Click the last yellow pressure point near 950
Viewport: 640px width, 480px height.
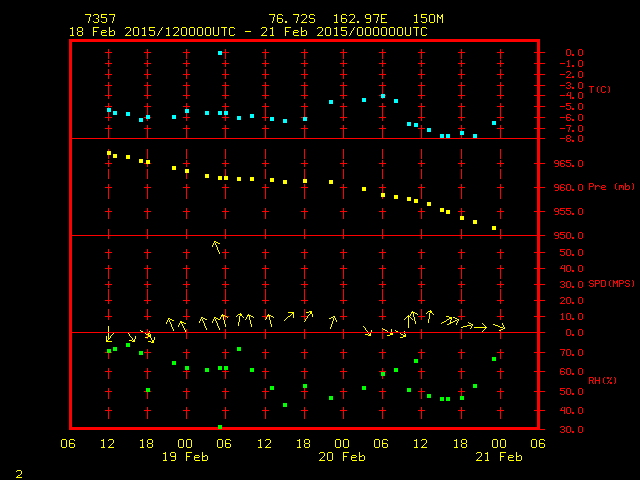click(x=494, y=228)
